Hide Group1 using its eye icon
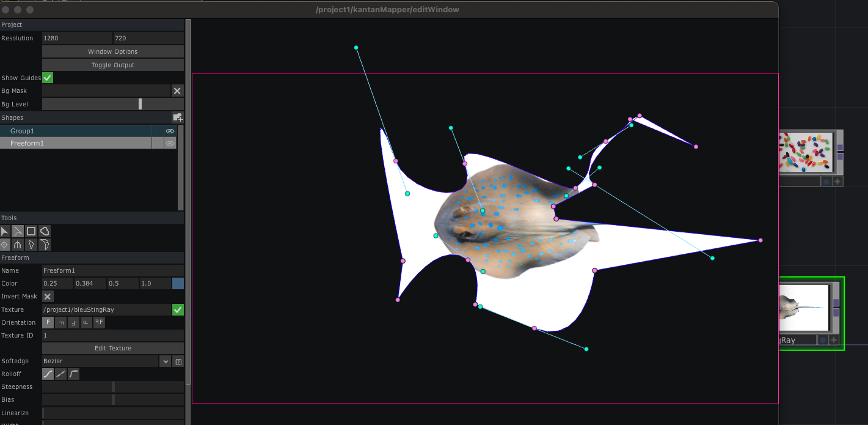The image size is (868, 425). tap(170, 131)
